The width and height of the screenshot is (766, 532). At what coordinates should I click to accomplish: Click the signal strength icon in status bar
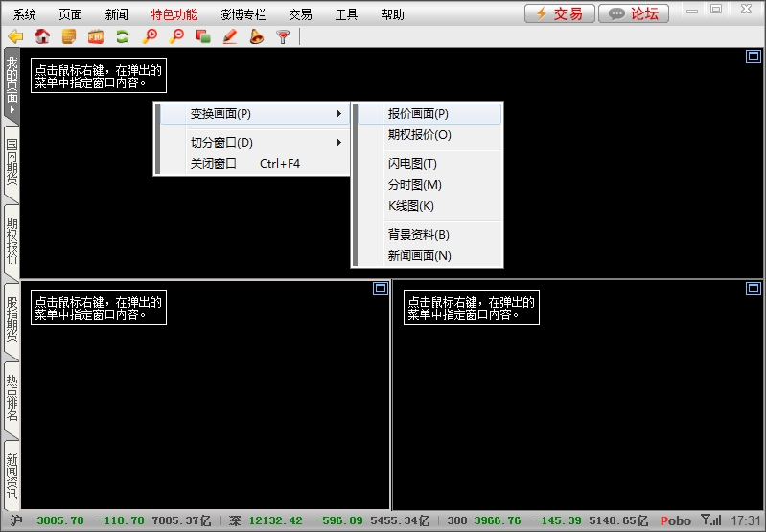click(x=710, y=520)
